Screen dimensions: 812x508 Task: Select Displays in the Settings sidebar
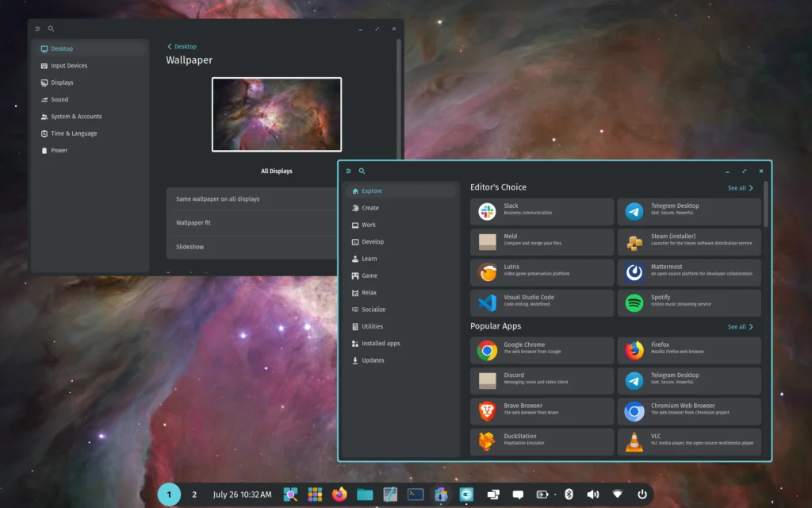click(x=62, y=83)
